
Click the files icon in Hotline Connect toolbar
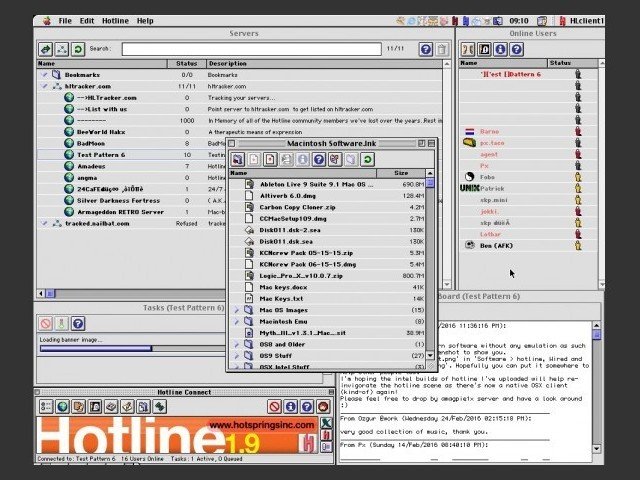[x=144, y=407]
